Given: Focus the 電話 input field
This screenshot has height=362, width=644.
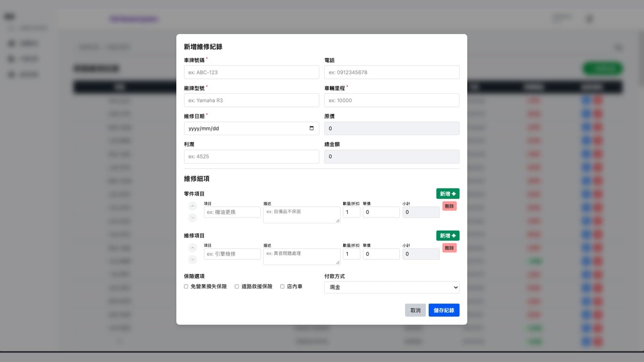Looking at the screenshot, I should click(392, 72).
